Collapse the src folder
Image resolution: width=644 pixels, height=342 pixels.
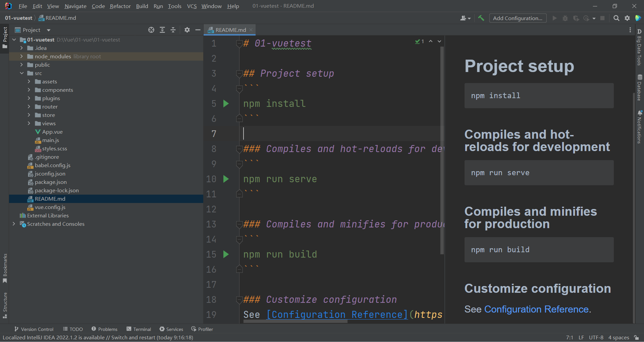[21, 73]
